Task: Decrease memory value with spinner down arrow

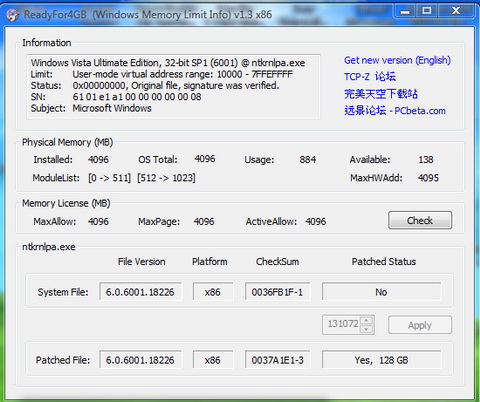Action: (x=366, y=329)
